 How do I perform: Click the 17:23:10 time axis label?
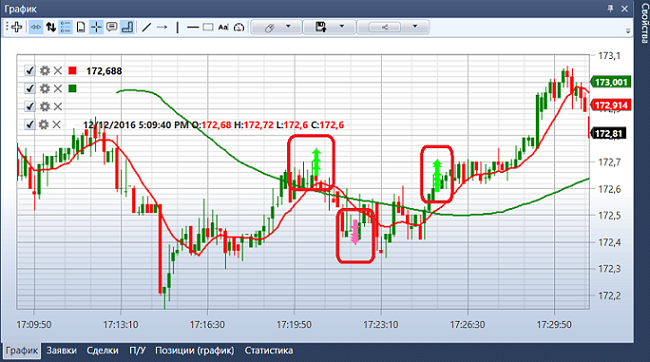click(x=381, y=325)
